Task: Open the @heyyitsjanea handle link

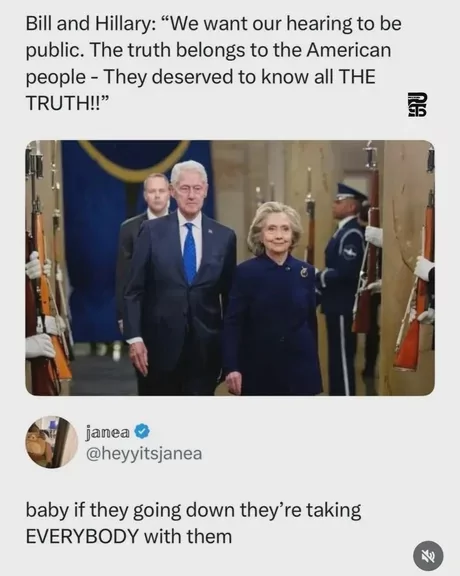Action: pyautogui.click(x=144, y=453)
